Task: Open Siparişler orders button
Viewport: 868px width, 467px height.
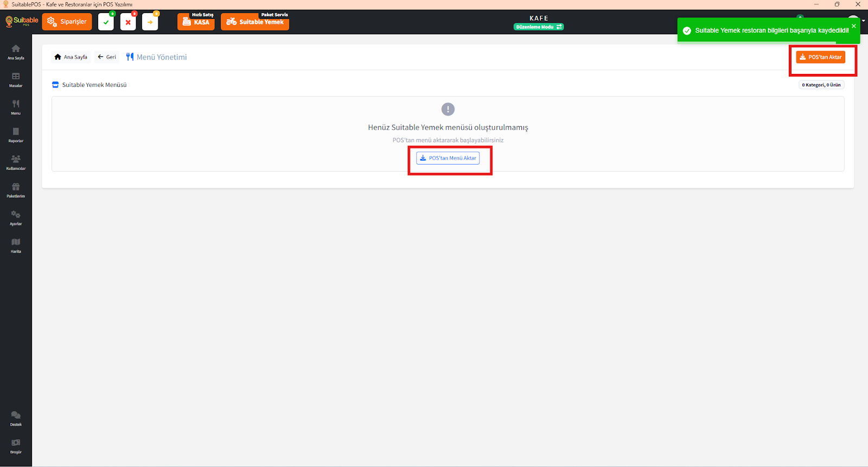Action: point(67,22)
